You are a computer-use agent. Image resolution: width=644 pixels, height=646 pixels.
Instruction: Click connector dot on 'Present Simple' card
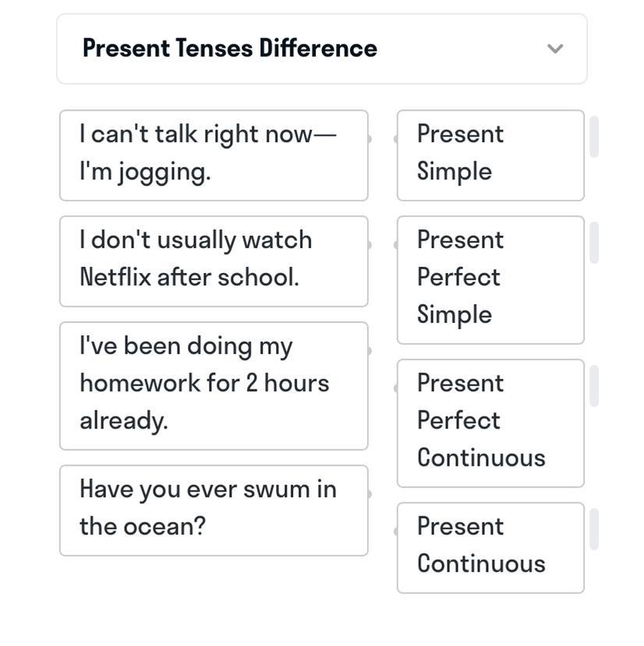(x=397, y=139)
